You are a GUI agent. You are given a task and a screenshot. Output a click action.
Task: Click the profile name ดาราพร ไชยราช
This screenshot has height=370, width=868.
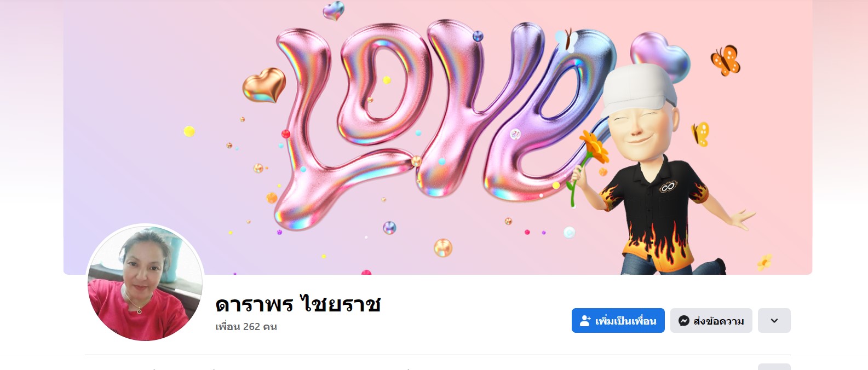[x=298, y=304]
